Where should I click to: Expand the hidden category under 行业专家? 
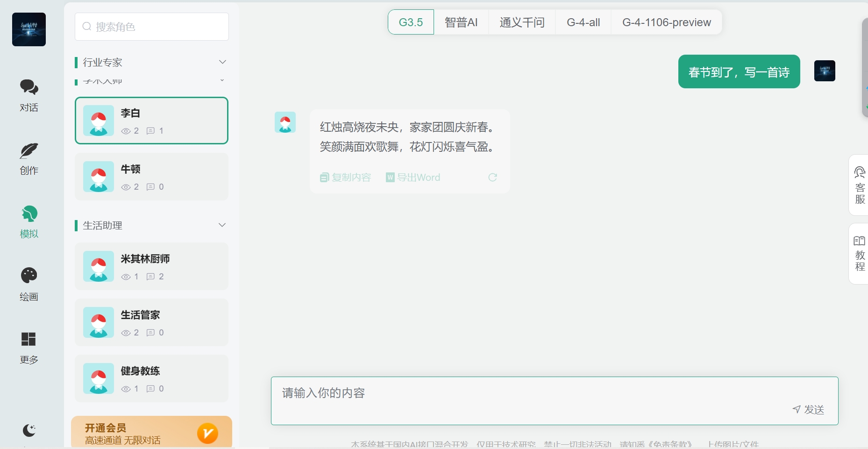point(222,80)
